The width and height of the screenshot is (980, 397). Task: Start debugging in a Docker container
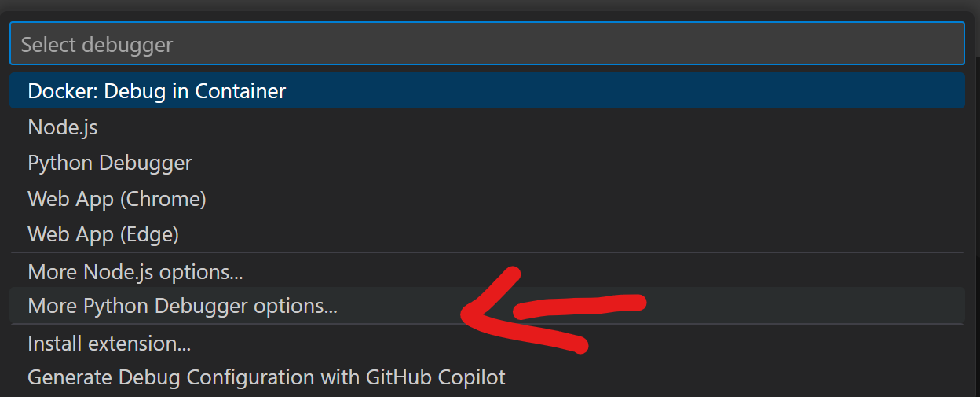tap(157, 91)
